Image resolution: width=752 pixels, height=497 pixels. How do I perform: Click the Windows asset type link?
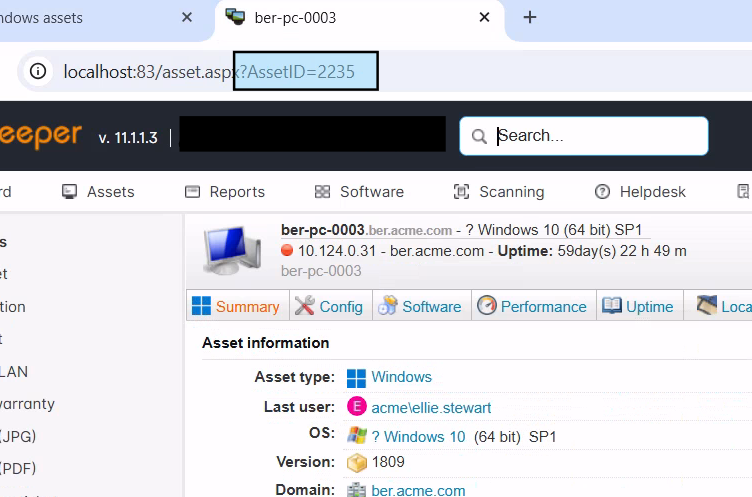(401, 377)
